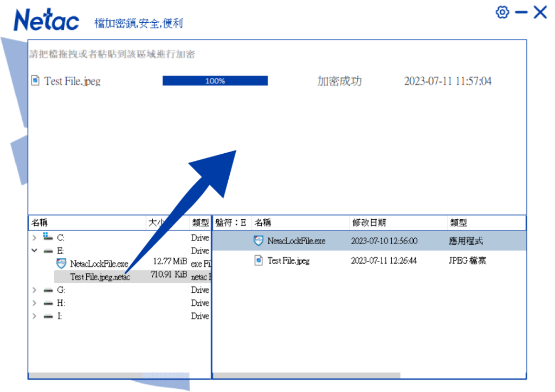Click the 盤符：E column header
The image size is (555, 392).
click(232, 223)
